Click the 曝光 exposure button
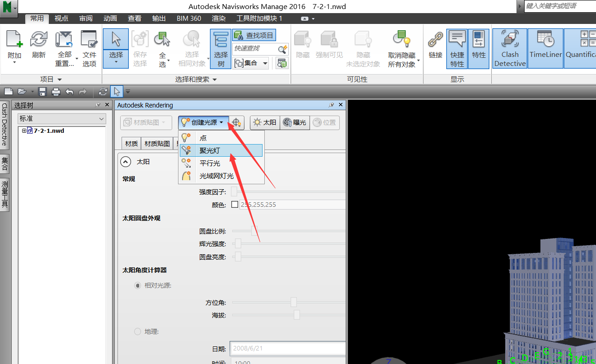 295,122
